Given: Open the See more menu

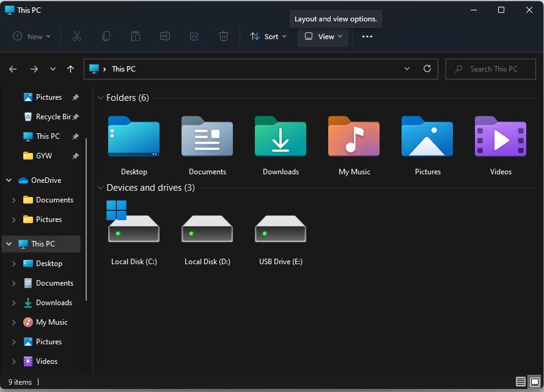Looking at the screenshot, I should click(367, 36).
